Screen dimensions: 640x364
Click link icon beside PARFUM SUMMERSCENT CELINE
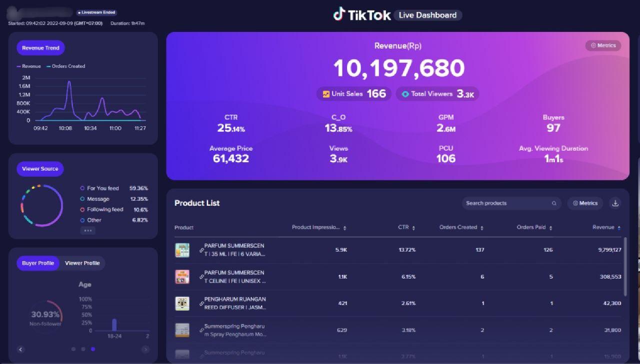click(x=201, y=277)
